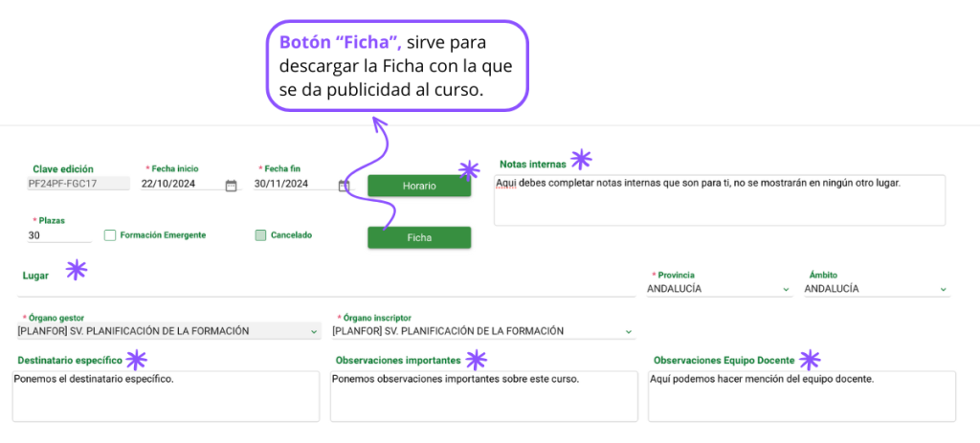Click the Notas internas label
Screen dimensions: 980x443
coord(532,165)
